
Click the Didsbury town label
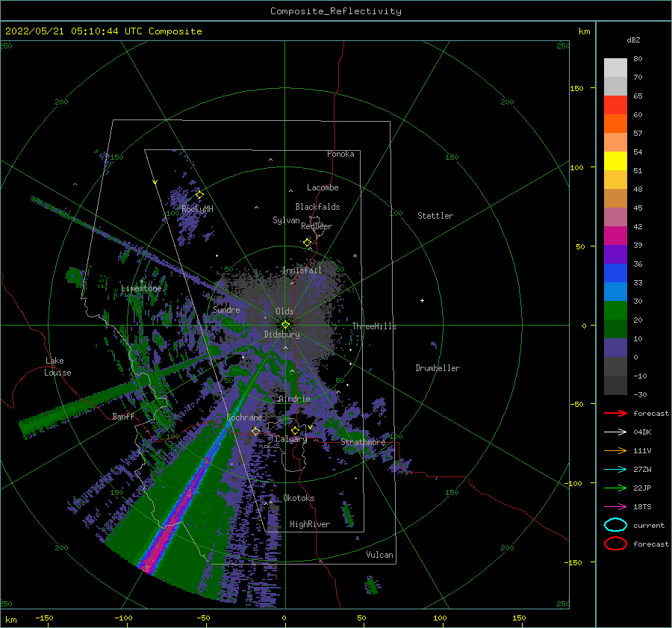pos(282,335)
